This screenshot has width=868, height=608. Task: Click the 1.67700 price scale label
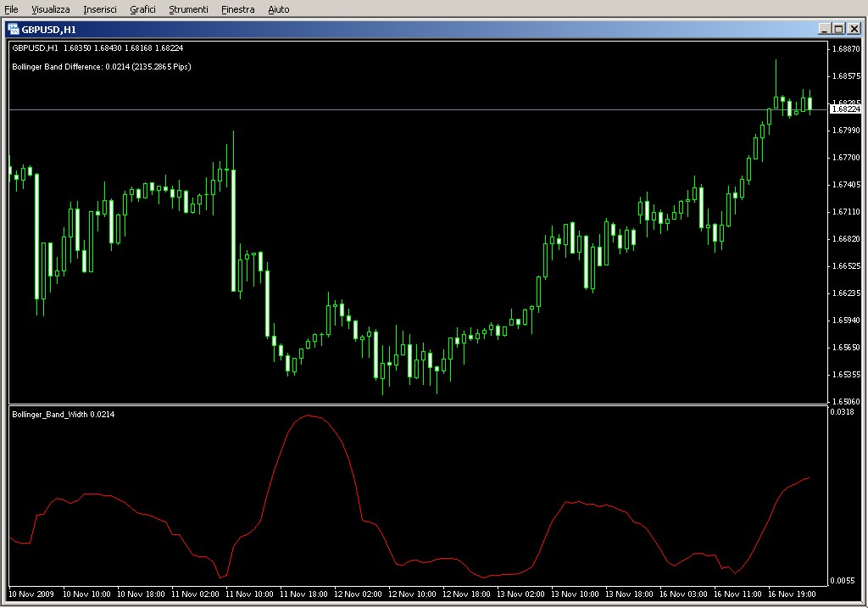click(x=847, y=157)
